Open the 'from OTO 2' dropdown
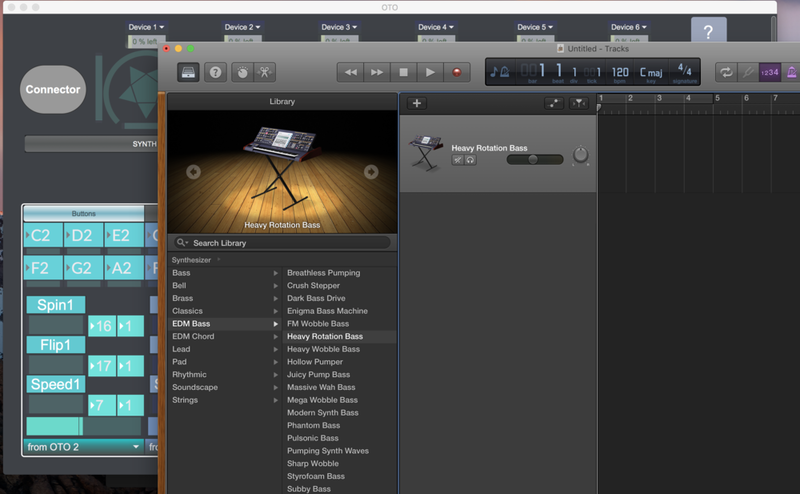 (83, 447)
